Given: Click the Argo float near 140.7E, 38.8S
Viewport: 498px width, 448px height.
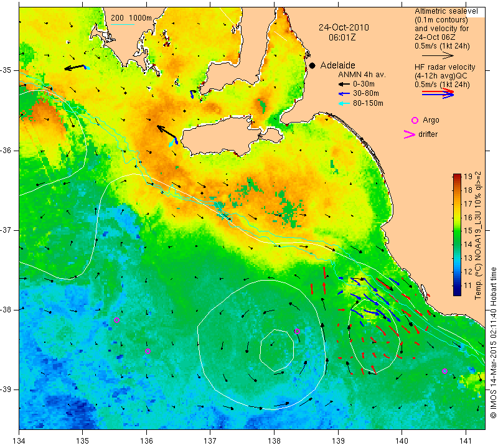Looking at the screenshot, I should [x=444, y=371].
